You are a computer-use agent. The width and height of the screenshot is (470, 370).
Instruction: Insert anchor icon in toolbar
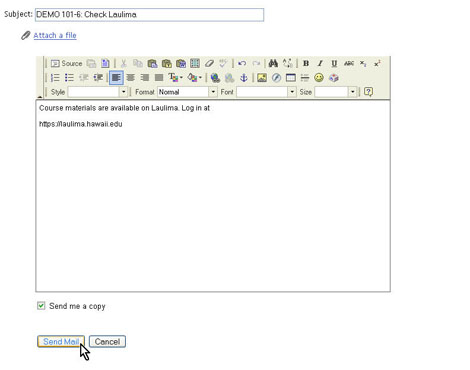(x=244, y=78)
